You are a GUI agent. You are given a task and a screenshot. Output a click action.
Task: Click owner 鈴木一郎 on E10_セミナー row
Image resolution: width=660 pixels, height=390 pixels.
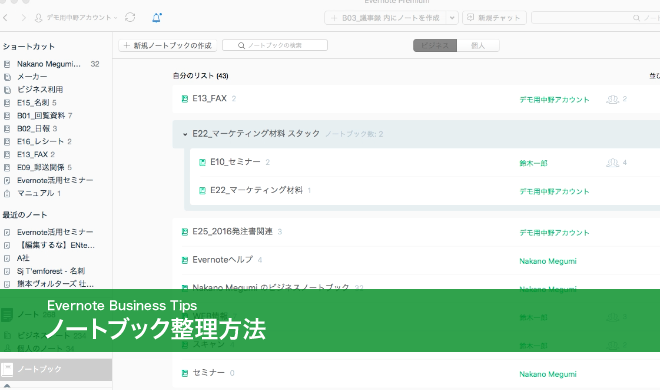(x=533, y=163)
